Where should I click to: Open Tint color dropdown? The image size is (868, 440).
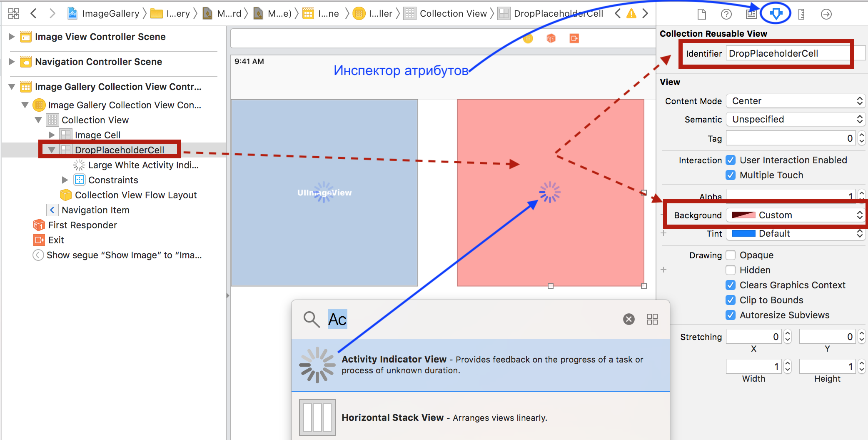[796, 233]
